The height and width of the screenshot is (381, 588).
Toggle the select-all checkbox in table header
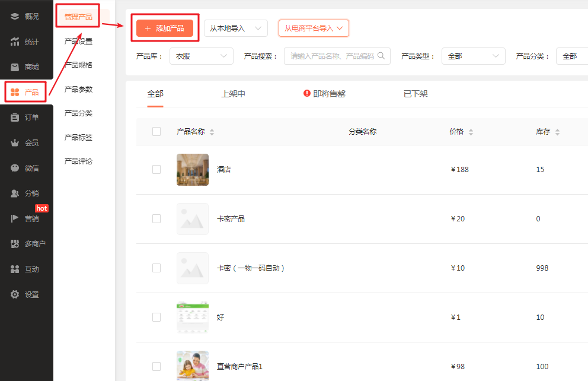[156, 132]
